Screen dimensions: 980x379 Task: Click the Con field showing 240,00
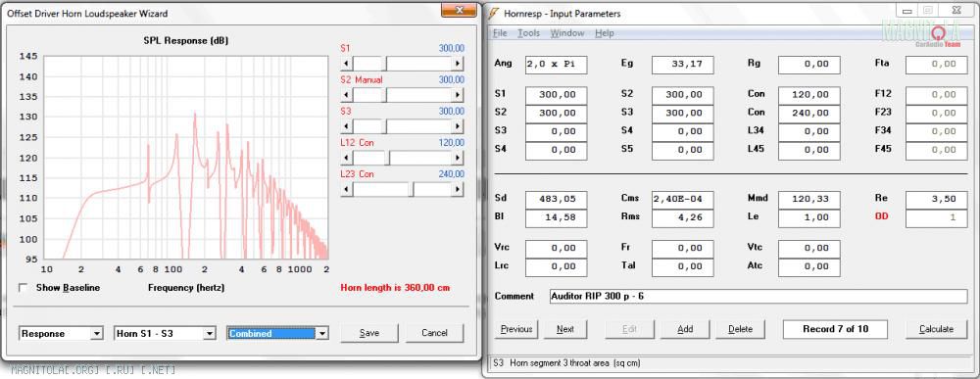[809, 114]
